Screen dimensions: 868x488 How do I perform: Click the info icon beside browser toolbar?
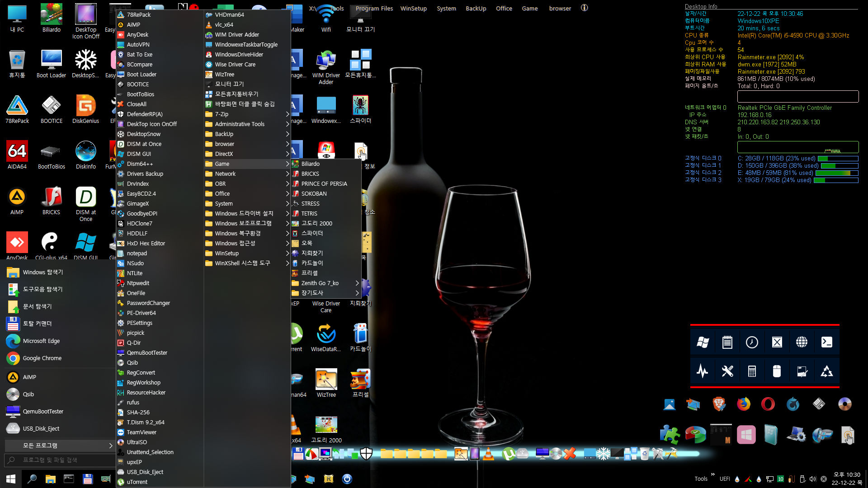584,8
